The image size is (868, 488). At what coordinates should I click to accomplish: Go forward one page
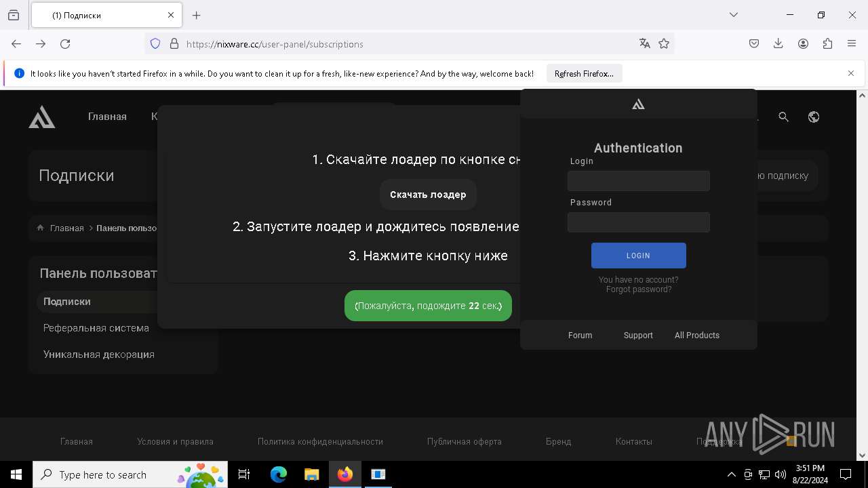coord(41,43)
